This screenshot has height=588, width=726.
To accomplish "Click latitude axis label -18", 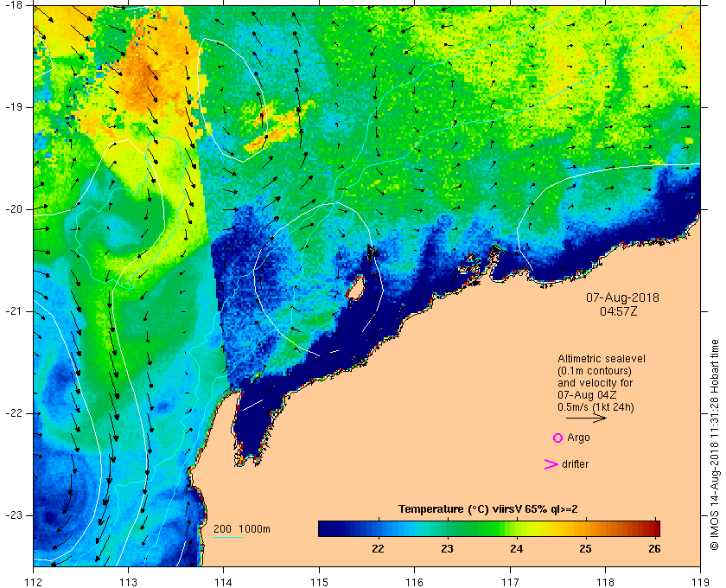I will click(12, 4).
